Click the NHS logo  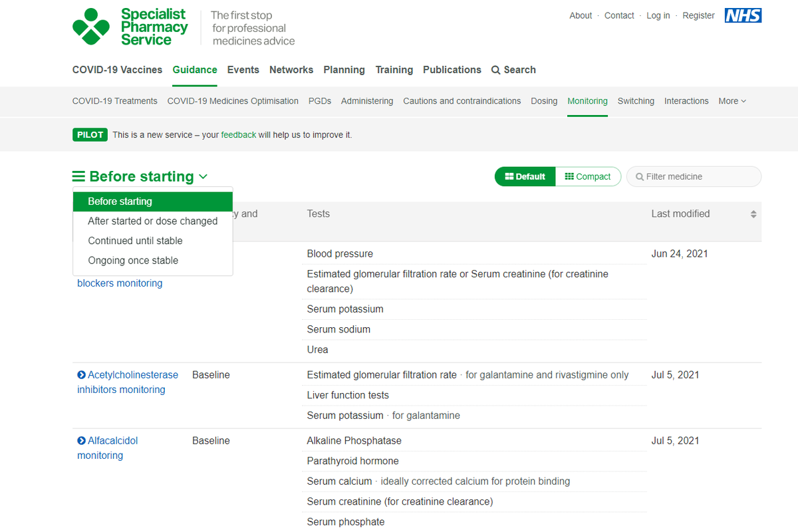click(x=743, y=15)
